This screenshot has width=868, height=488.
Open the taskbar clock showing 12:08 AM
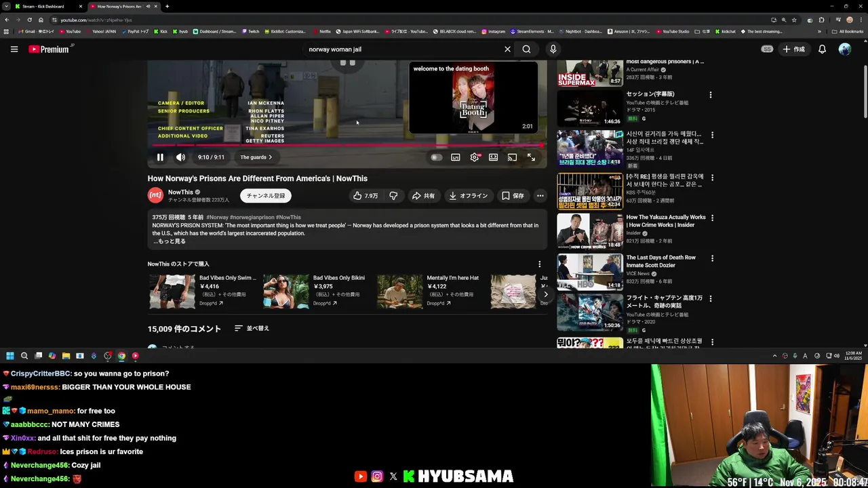(x=853, y=356)
